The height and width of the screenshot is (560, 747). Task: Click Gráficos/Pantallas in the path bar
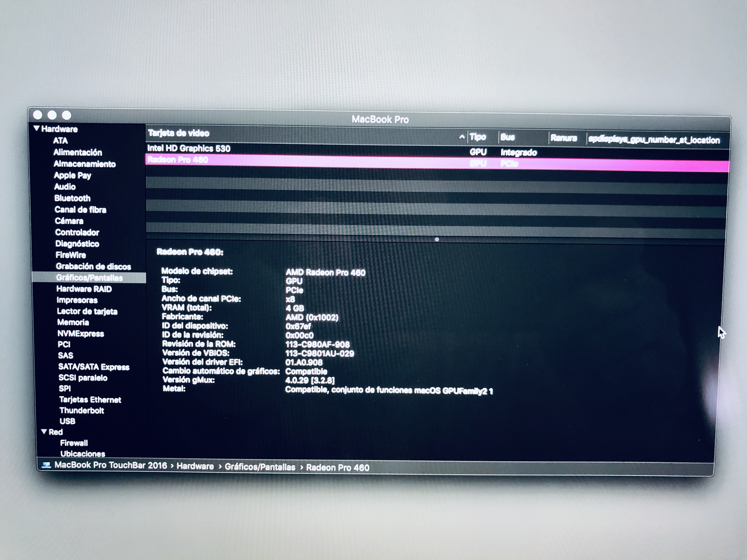[260, 467]
